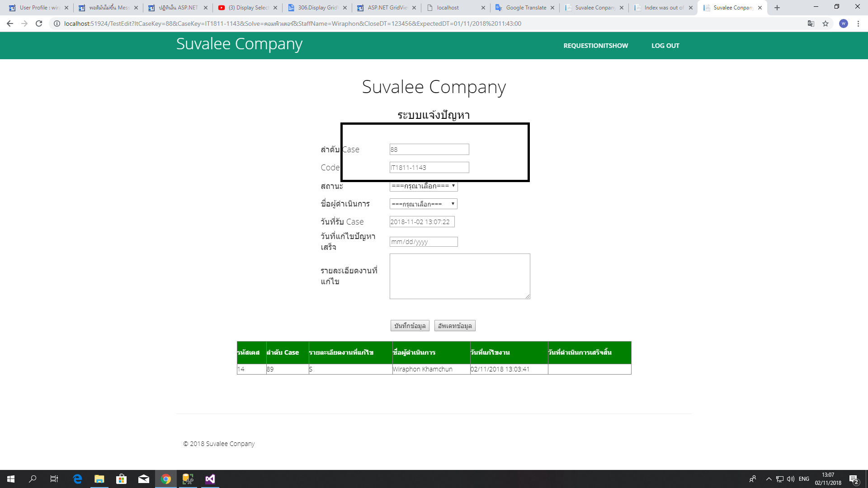The width and height of the screenshot is (868, 488).
Task: Click the browser reload icon
Action: click(x=39, y=23)
